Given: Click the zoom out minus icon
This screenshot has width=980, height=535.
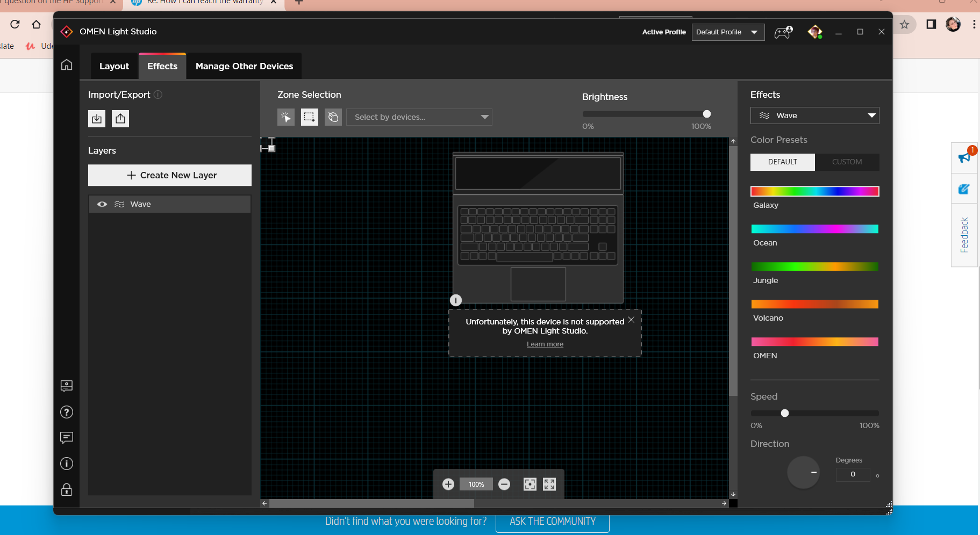Looking at the screenshot, I should 504,485.
